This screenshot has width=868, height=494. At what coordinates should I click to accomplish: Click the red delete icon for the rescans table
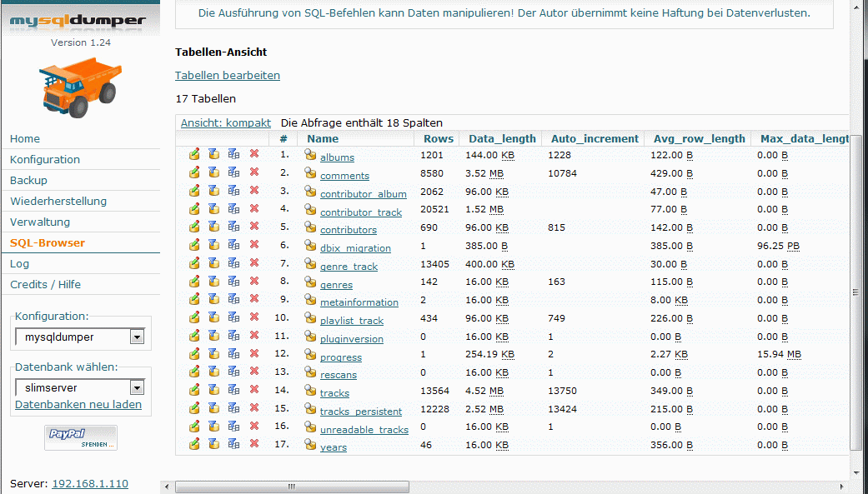click(254, 372)
